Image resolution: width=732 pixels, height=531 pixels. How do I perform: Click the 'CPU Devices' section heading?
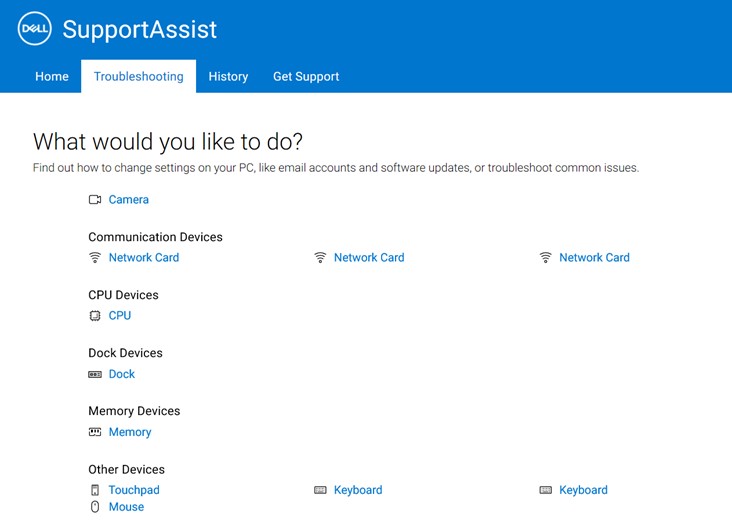point(123,295)
